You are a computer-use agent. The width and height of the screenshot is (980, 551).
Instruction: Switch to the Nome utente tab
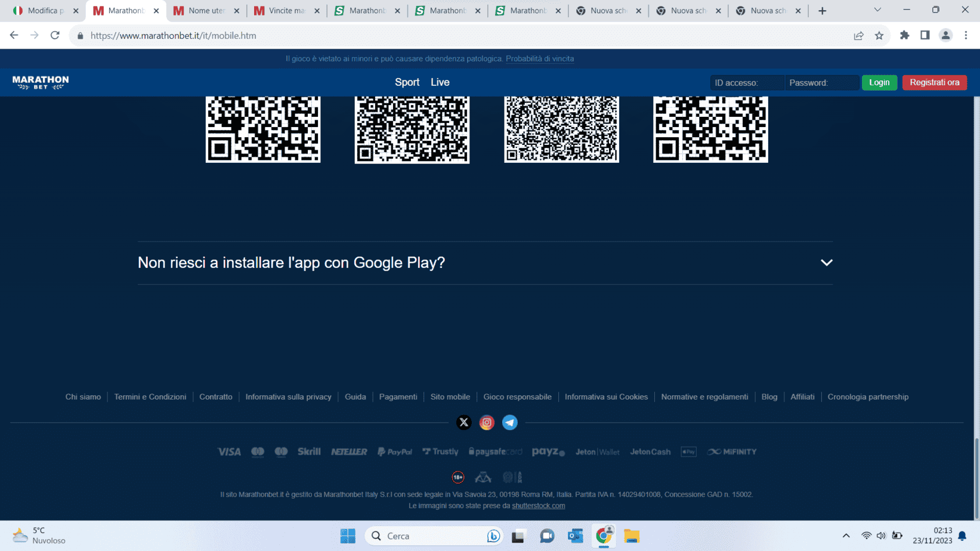click(x=206, y=11)
